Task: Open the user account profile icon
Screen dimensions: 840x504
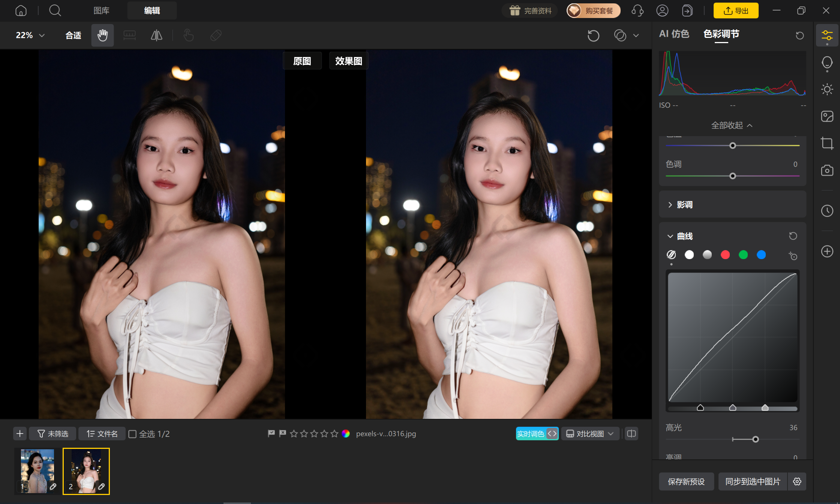Action: (x=662, y=10)
